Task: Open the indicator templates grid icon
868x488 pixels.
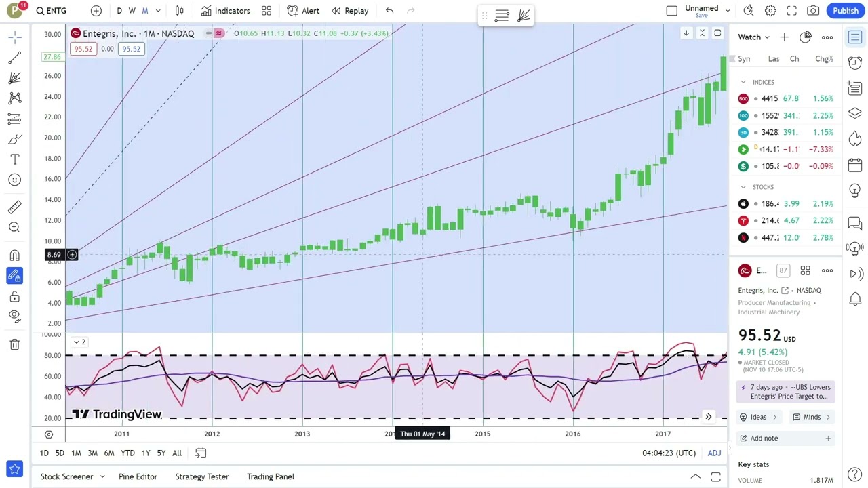Action: coord(267,11)
